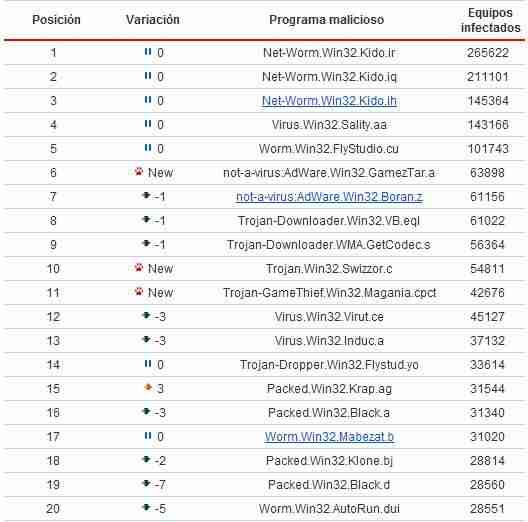Click the Programa malicioso column header

click(x=327, y=20)
